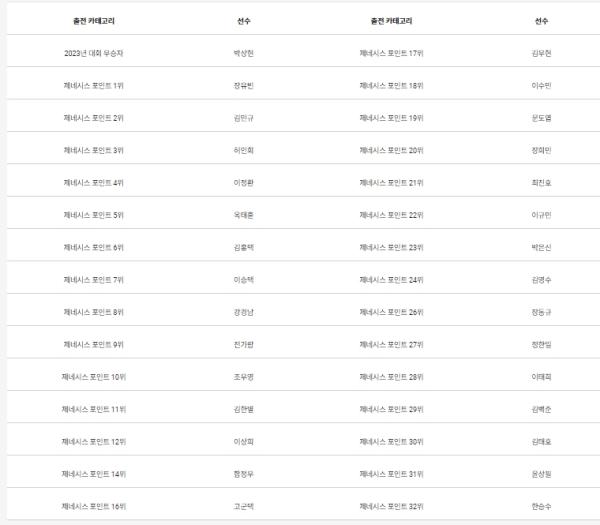The image size is (600, 525).
Task: Click the '제네시스 포인트 28위' cell
Action: click(391, 376)
